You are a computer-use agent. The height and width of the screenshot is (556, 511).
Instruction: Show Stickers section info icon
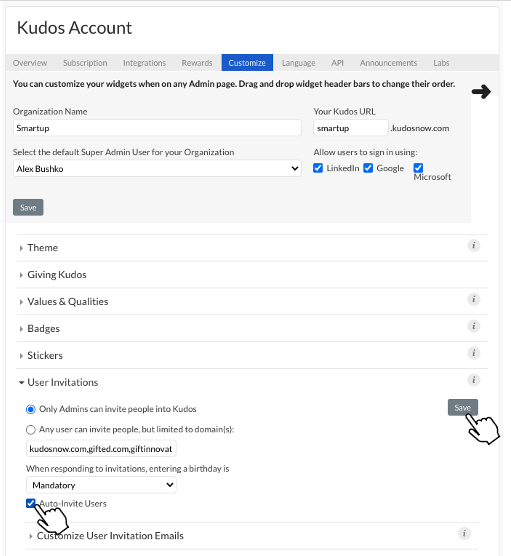[x=473, y=353]
